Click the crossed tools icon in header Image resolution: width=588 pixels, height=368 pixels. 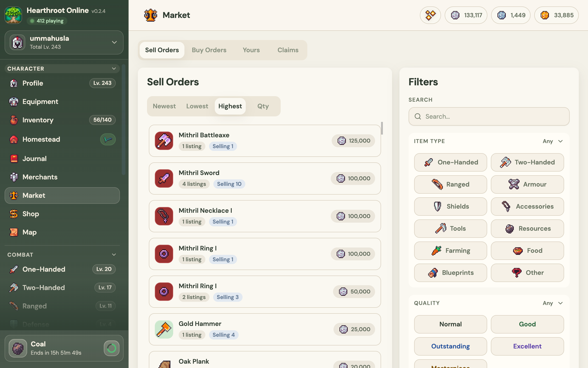[x=430, y=15]
